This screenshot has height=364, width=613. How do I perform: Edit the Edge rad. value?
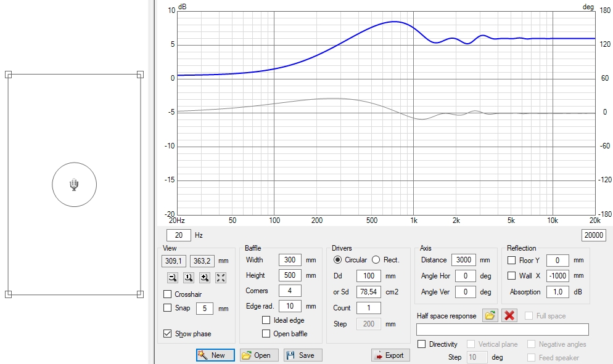290,306
